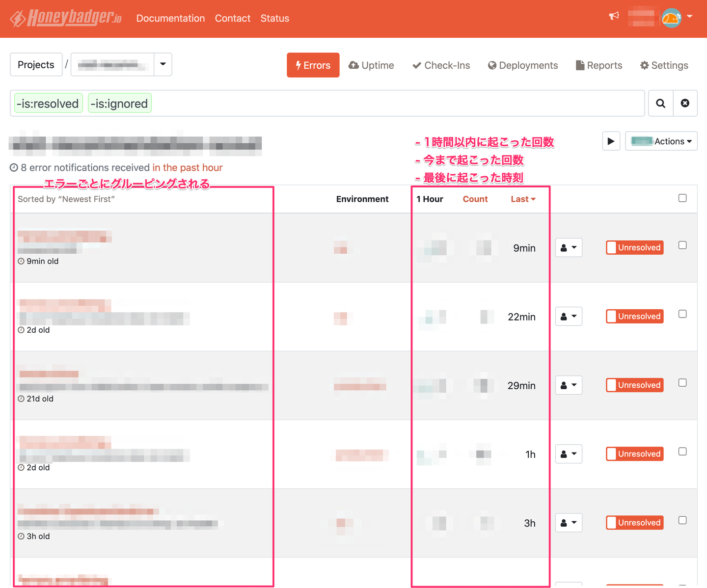The image size is (707, 588).
Task: Open assignee dropdown for the 29min row
Action: tap(569, 385)
